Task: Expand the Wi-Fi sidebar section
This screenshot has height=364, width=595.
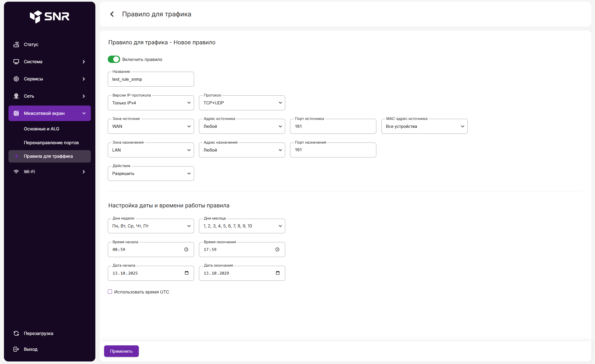Action: pos(49,172)
